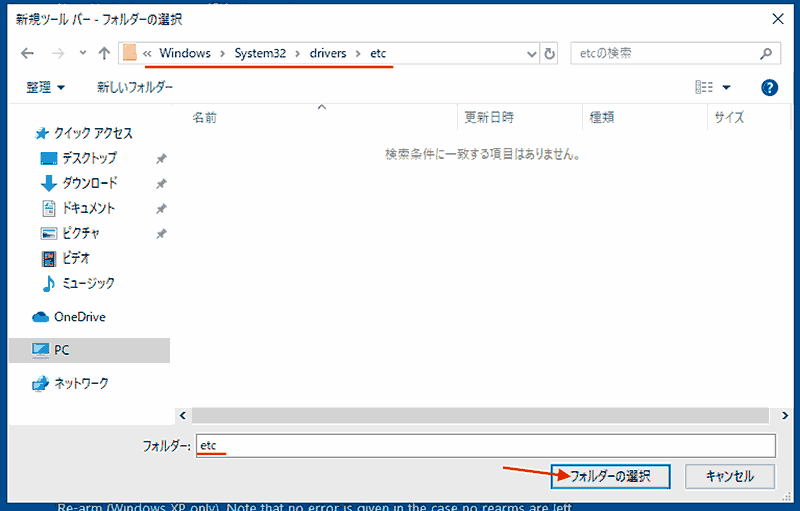Sort by サイズ column header
This screenshot has height=511, width=800.
(x=729, y=118)
